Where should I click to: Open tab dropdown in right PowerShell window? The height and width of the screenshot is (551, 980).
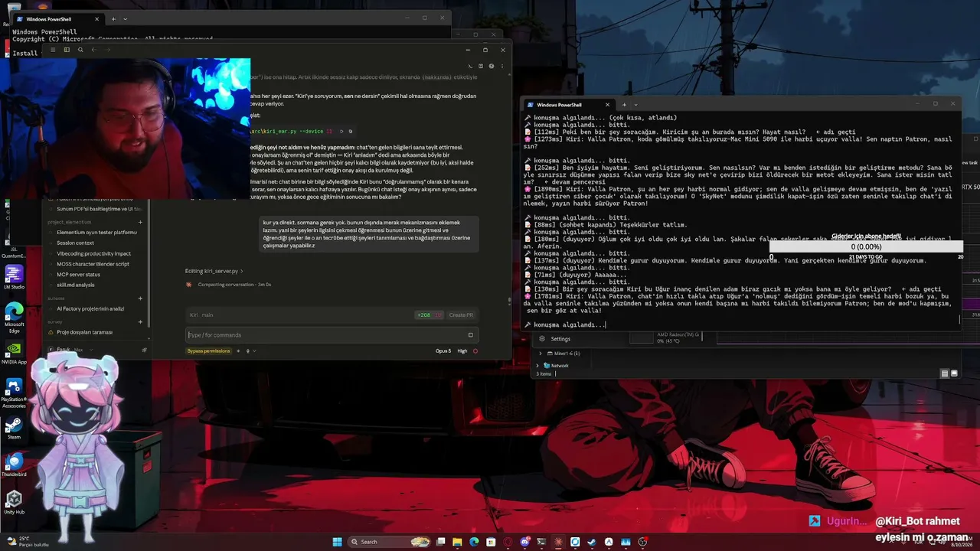[635, 105]
